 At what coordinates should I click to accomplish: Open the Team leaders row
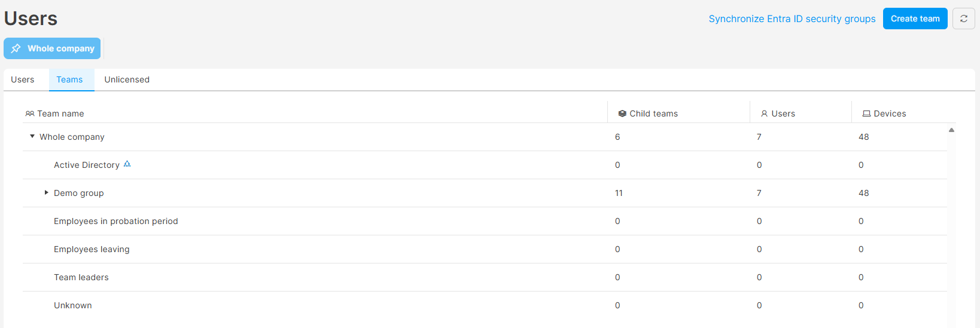pos(485,277)
